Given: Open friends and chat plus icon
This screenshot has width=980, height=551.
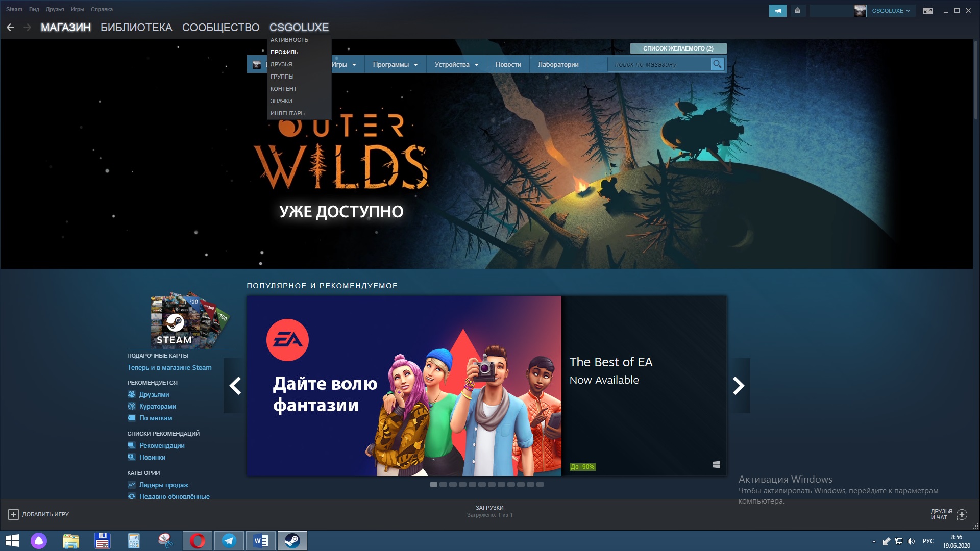Looking at the screenshot, I should coord(962,514).
